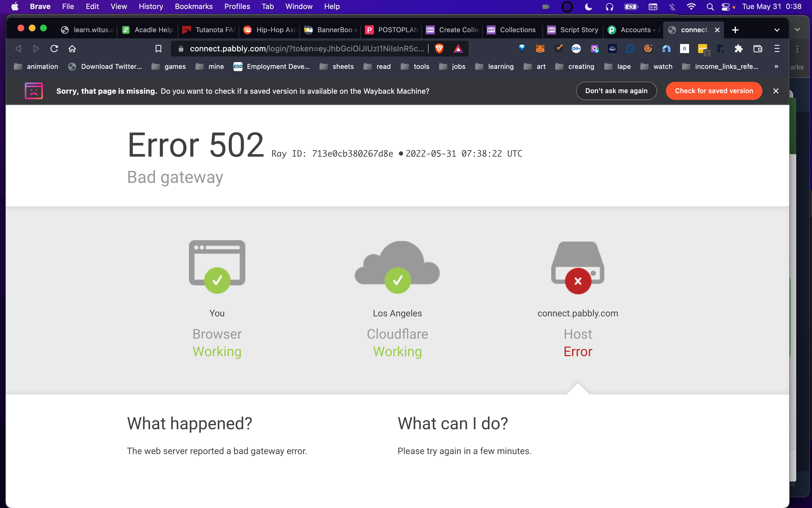Show hidden bookmarks with the double chevron
The width and height of the screenshot is (812, 508).
click(776, 67)
